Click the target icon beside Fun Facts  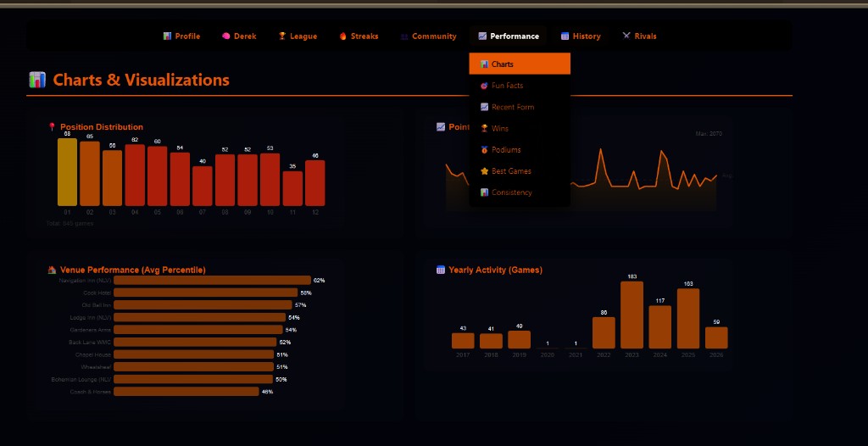click(x=484, y=86)
